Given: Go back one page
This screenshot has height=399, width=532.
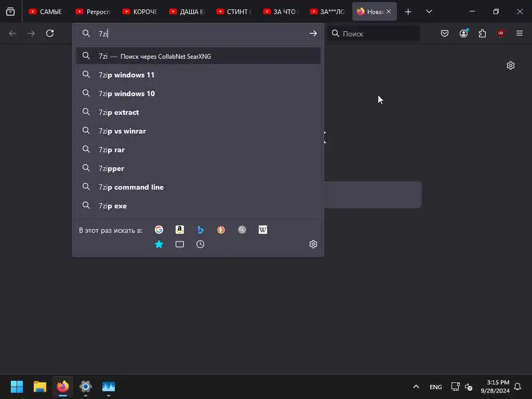Looking at the screenshot, I should (x=12, y=33).
